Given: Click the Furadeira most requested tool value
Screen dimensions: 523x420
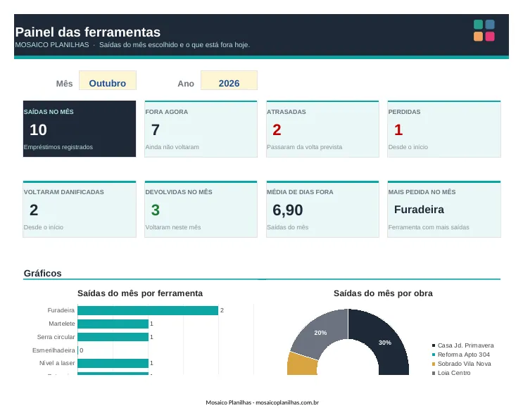Looking at the screenshot, I should [x=419, y=210].
